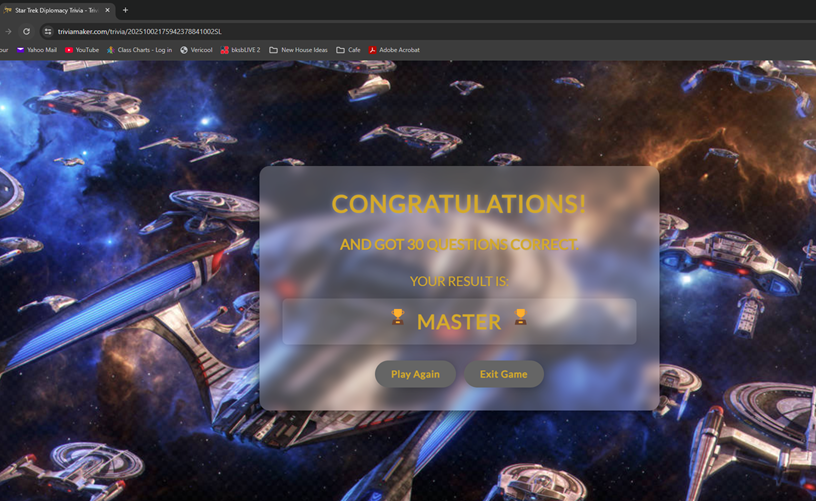Image resolution: width=816 pixels, height=501 pixels.
Task: Open the YouTube bookmark
Action: pos(82,50)
